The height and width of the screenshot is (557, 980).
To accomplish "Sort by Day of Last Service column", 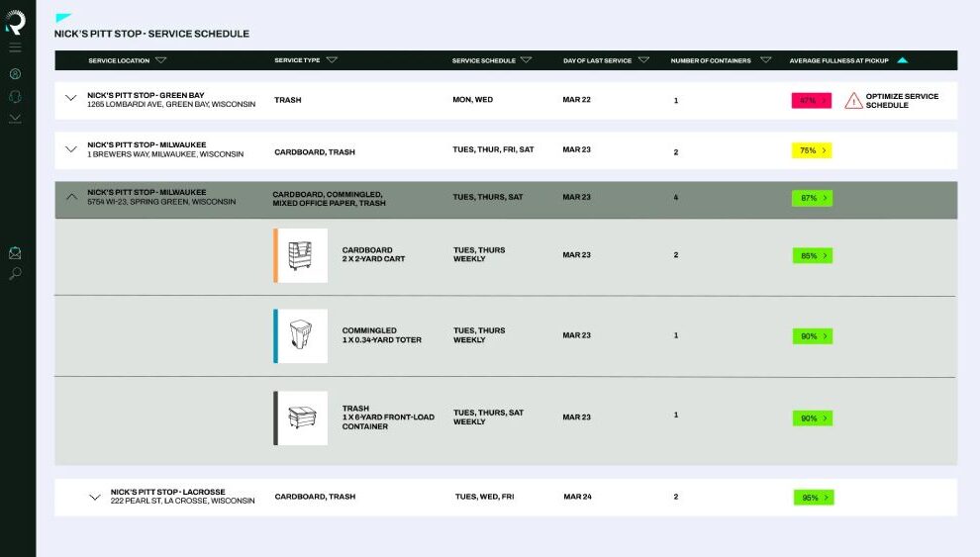I will [643, 60].
